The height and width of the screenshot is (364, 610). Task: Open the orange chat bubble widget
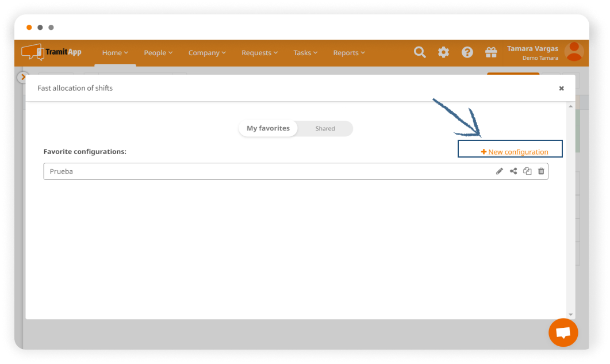pyautogui.click(x=563, y=332)
